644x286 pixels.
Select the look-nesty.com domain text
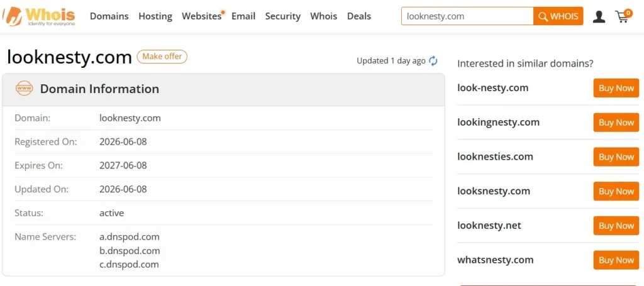(493, 88)
